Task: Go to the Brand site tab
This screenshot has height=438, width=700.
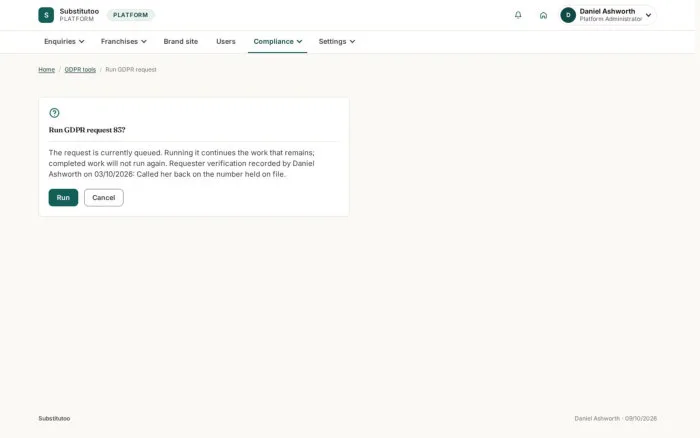Action: pyautogui.click(x=180, y=42)
